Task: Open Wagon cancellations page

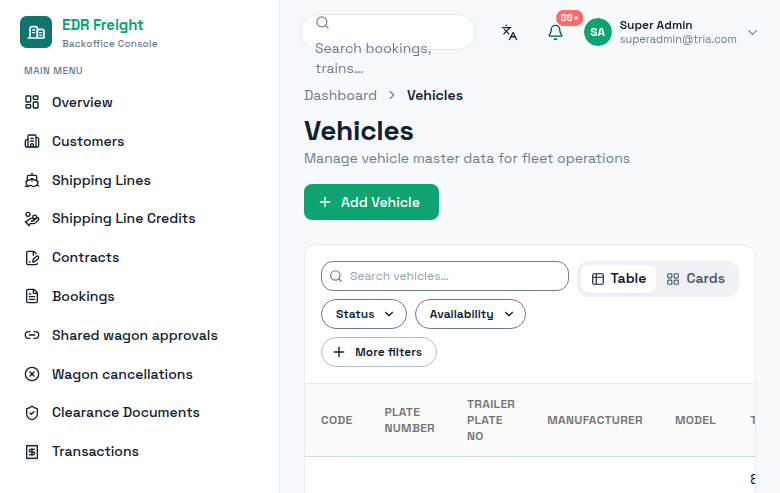Action: point(122,374)
